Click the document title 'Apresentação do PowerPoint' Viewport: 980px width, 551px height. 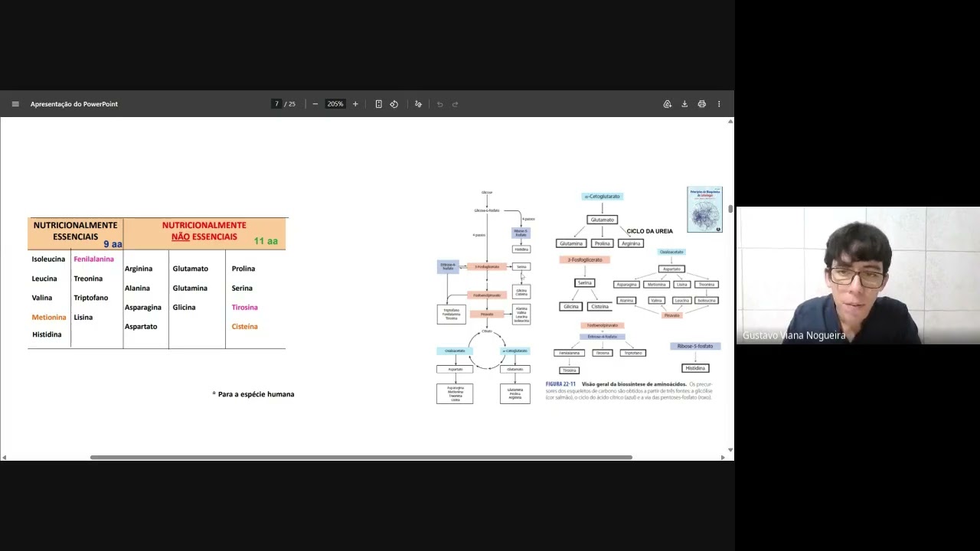[x=74, y=104]
